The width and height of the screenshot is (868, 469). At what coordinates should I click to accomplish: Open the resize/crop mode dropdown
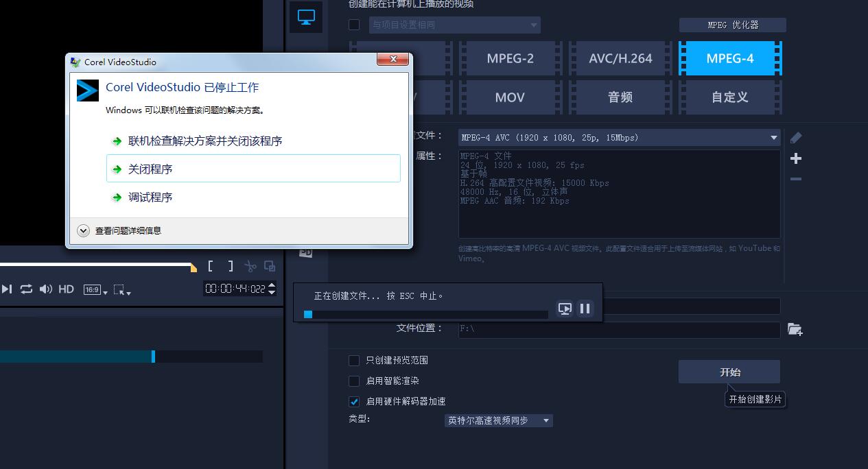(122, 290)
